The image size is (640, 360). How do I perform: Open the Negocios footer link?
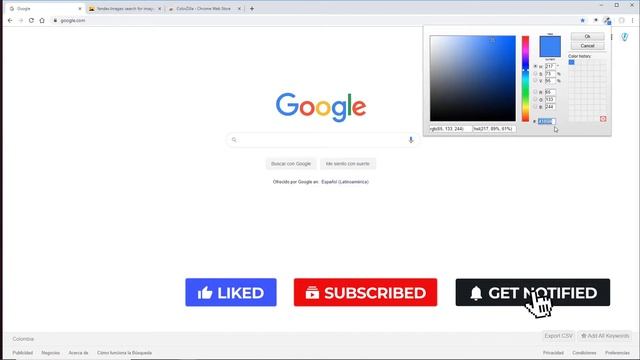tap(51, 353)
